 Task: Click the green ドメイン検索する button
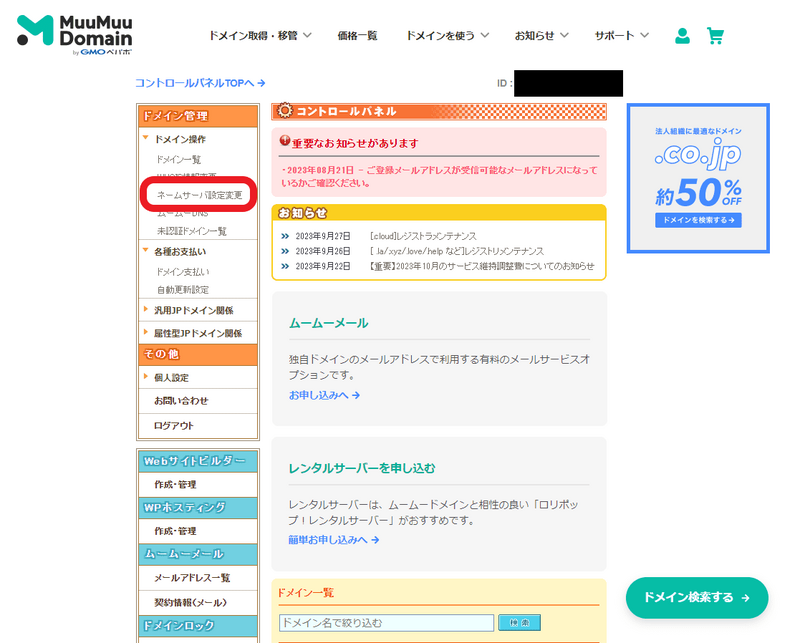click(x=696, y=597)
